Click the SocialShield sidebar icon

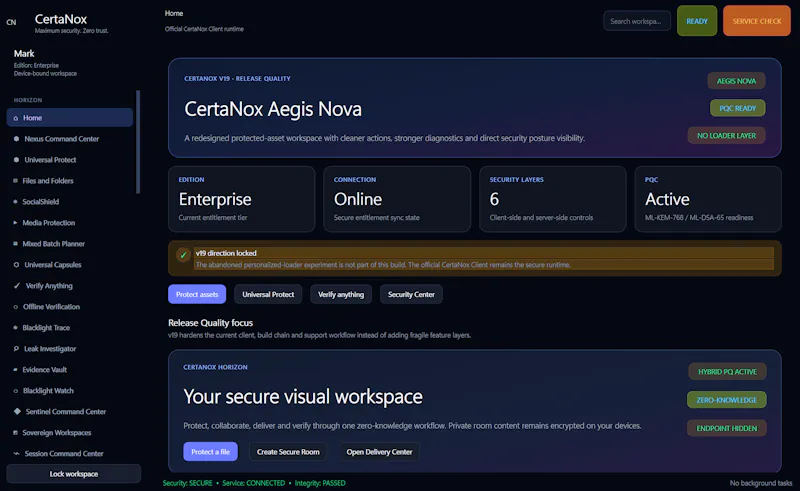(x=15, y=202)
